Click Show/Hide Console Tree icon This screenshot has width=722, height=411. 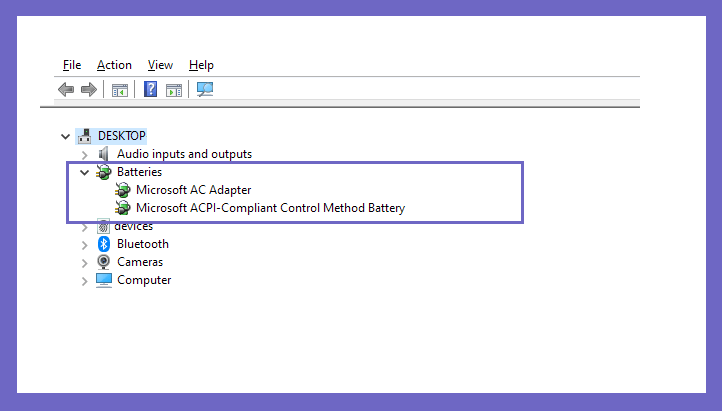tap(120, 90)
